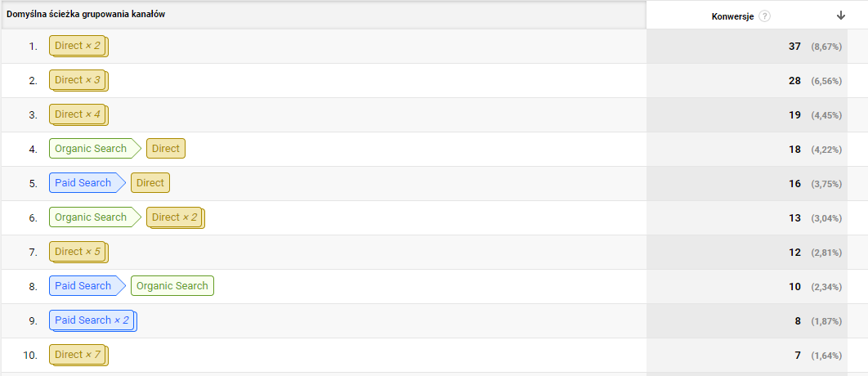This screenshot has width=868, height=376.
Task: Select the Direct × 2 tag in row 1
Action: [x=78, y=46]
